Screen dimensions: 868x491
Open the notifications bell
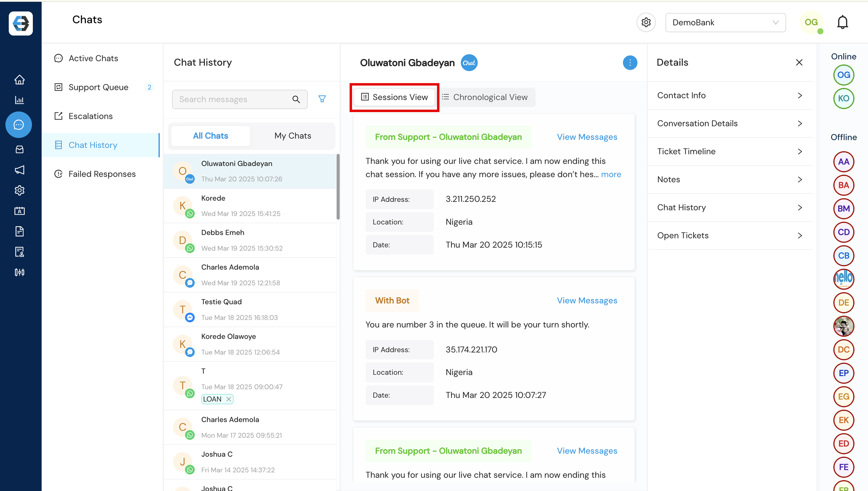842,22
